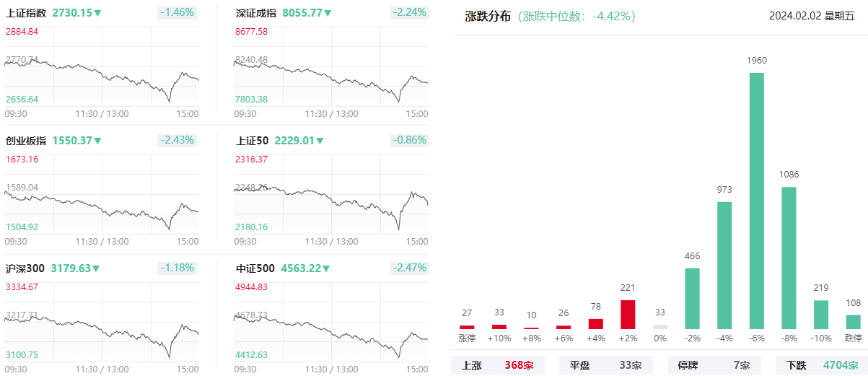Select the 下跌 4704家 summary box
Screen dimensions: 868x376
tap(822, 365)
